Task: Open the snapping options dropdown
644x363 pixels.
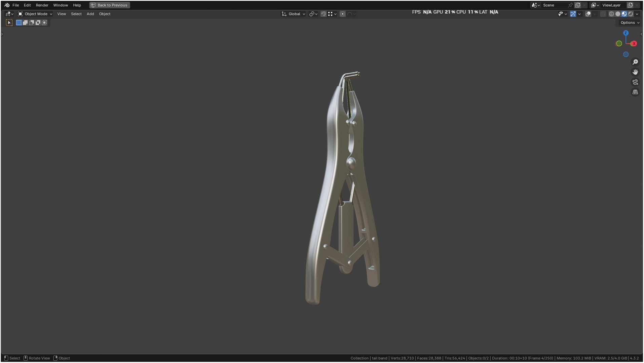Action: pos(332,14)
